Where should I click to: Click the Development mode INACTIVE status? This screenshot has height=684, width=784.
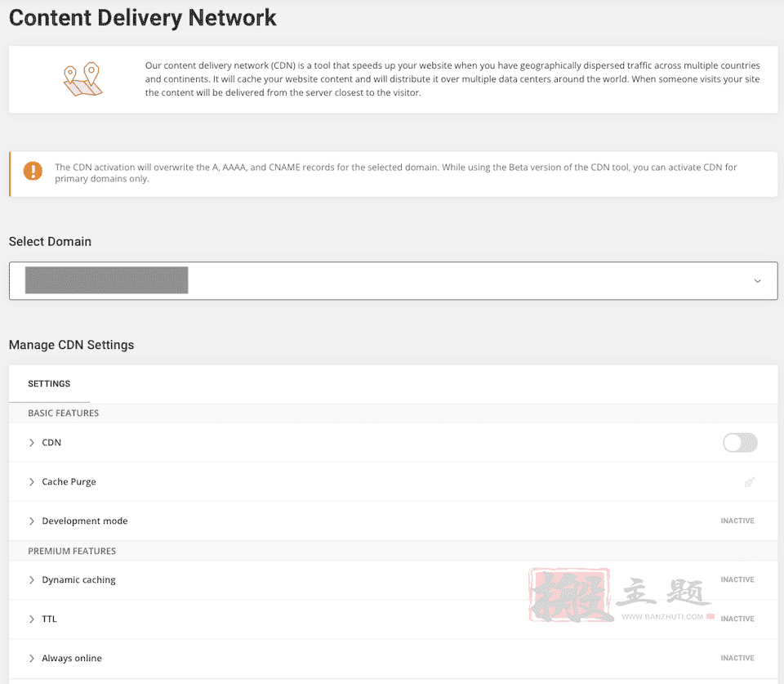pos(737,521)
